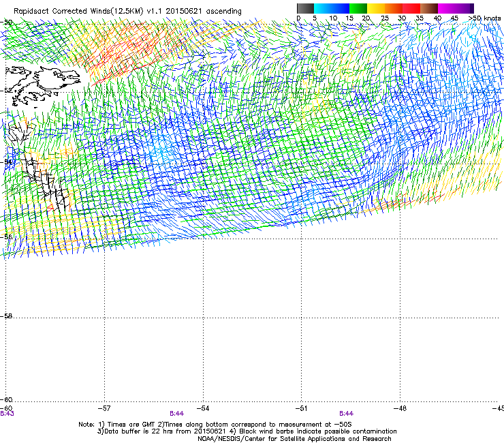Click the NOAA/NESDIS credit line
This screenshot has width=504, height=443.
[294, 439]
